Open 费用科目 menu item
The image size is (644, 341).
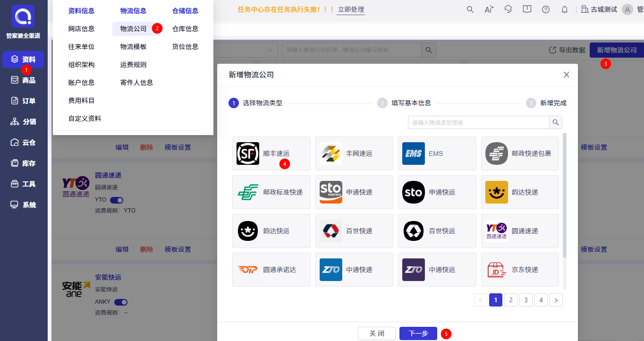click(x=82, y=101)
